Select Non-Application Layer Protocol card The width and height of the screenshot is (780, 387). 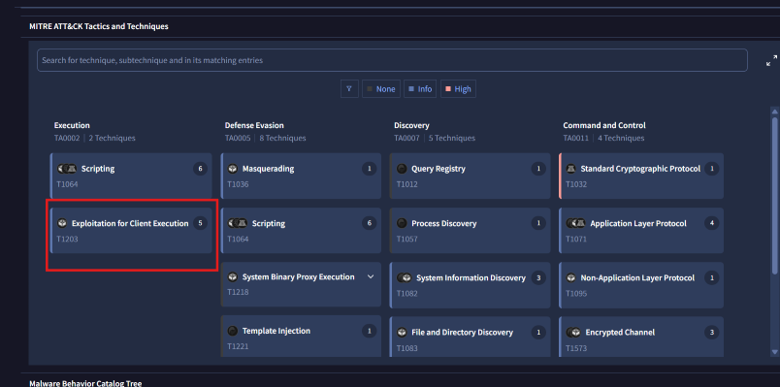(641, 285)
